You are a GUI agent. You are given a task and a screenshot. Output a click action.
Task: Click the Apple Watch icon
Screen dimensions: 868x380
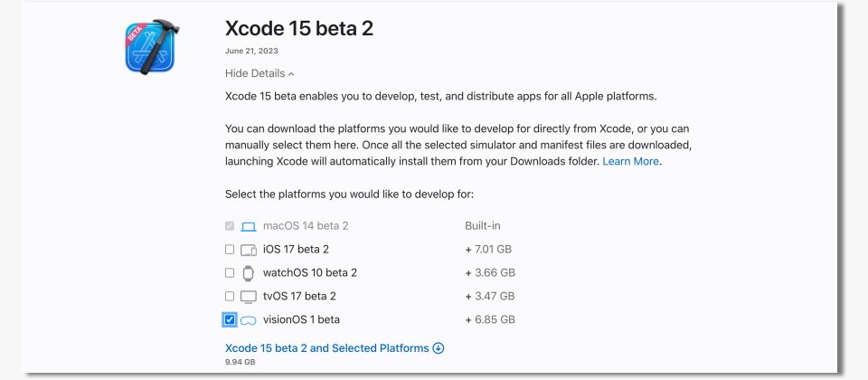coord(249,273)
